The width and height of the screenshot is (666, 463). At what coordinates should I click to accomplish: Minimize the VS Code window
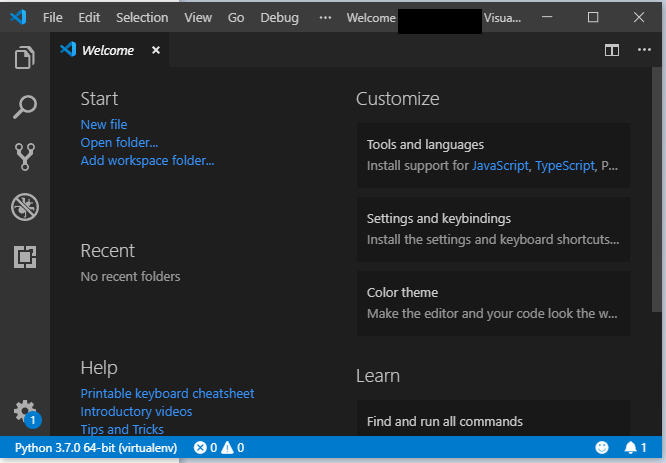coord(547,17)
